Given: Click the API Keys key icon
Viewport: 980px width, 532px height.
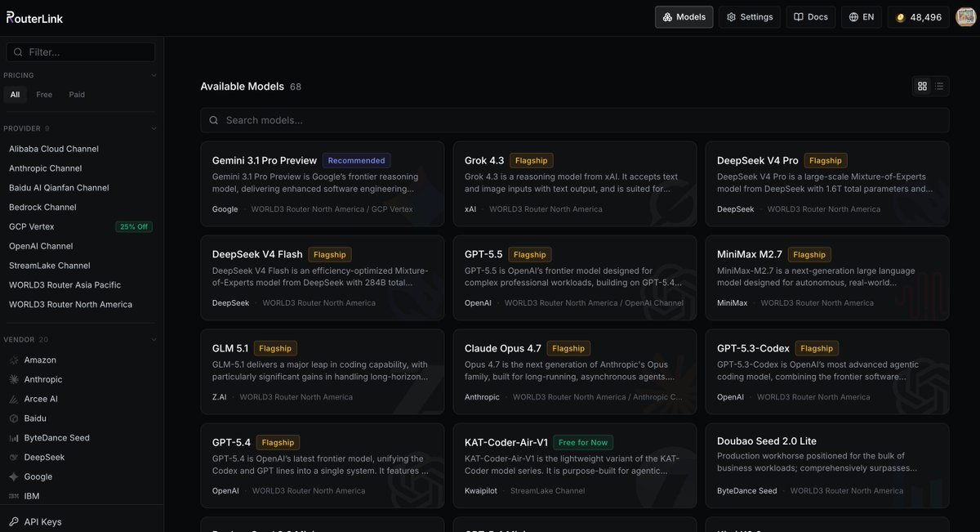Looking at the screenshot, I should coord(14,522).
